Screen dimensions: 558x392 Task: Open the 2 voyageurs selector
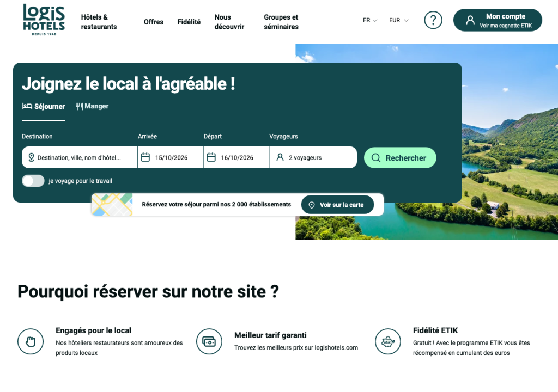coord(313,157)
